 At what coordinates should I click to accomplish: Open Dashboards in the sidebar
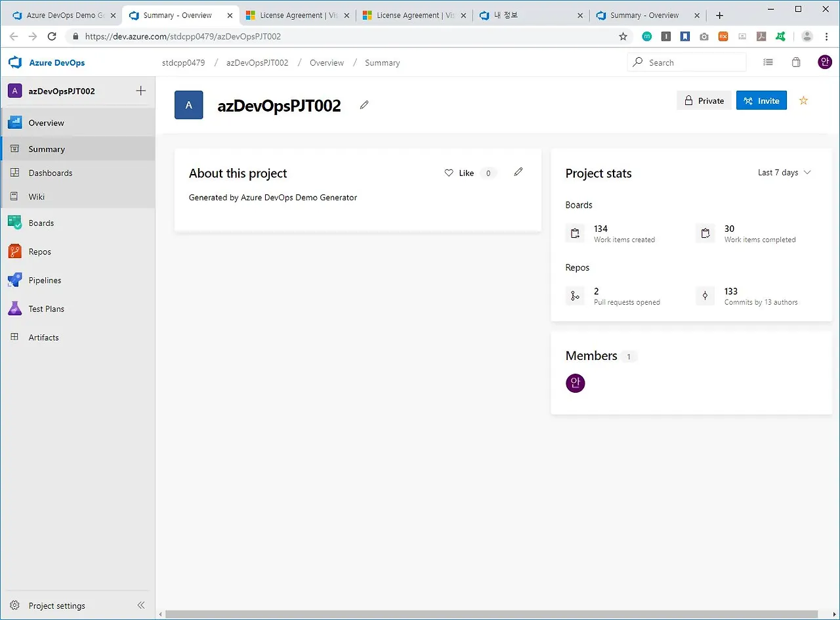77,173
